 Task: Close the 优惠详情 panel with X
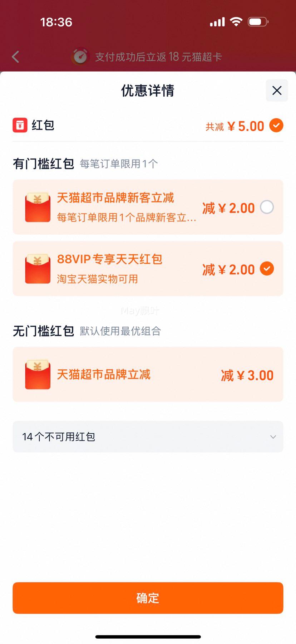[277, 91]
